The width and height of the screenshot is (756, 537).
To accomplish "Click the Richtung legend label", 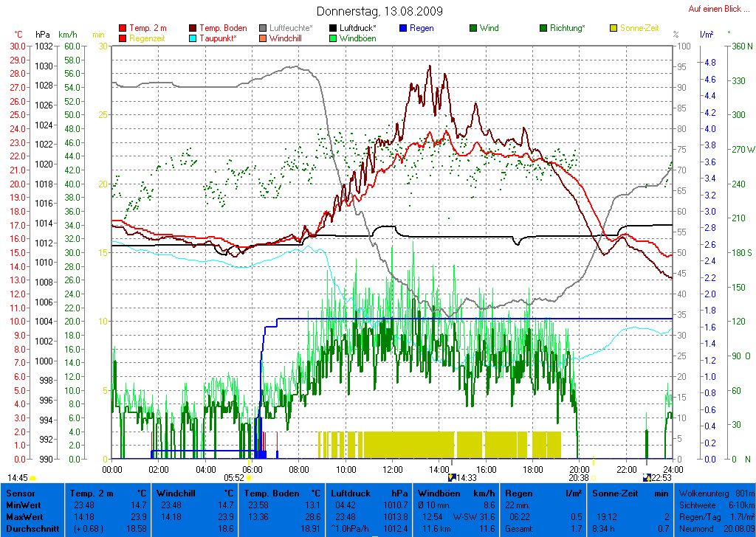I will point(567,28).
